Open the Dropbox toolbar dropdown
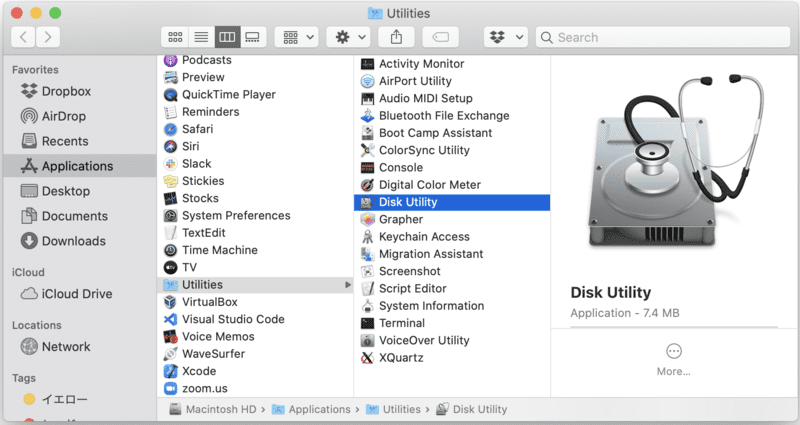Image resolution: width=800 pixels, height=425 pixels. coord(506,37)
